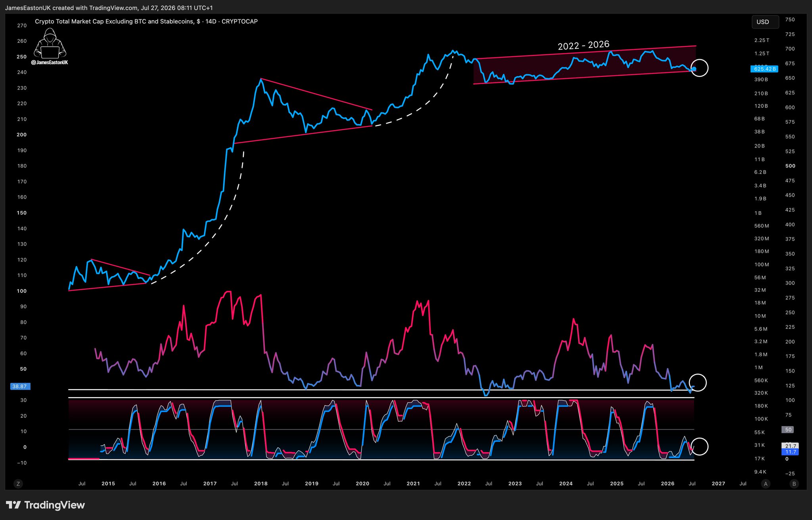Image resolution: width=812 pixels, height=520 pixels.
Task: Click the 2021 label on the time axis
Action: (413, 484)
